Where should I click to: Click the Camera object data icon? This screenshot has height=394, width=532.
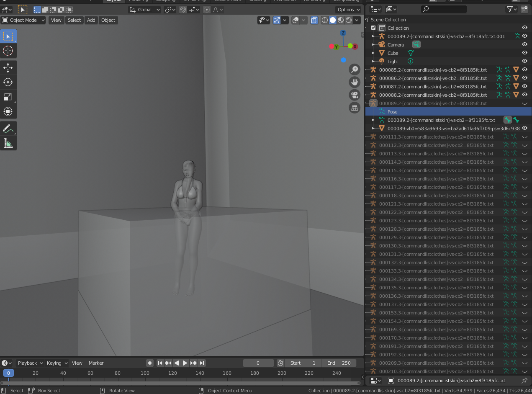416,44
